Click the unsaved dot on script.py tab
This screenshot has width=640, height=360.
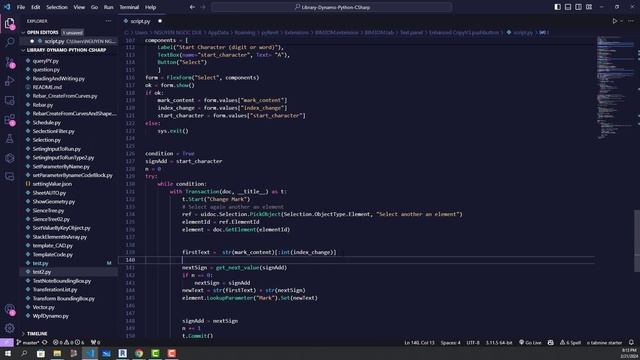pyautogui.click(x=160, y=21)
